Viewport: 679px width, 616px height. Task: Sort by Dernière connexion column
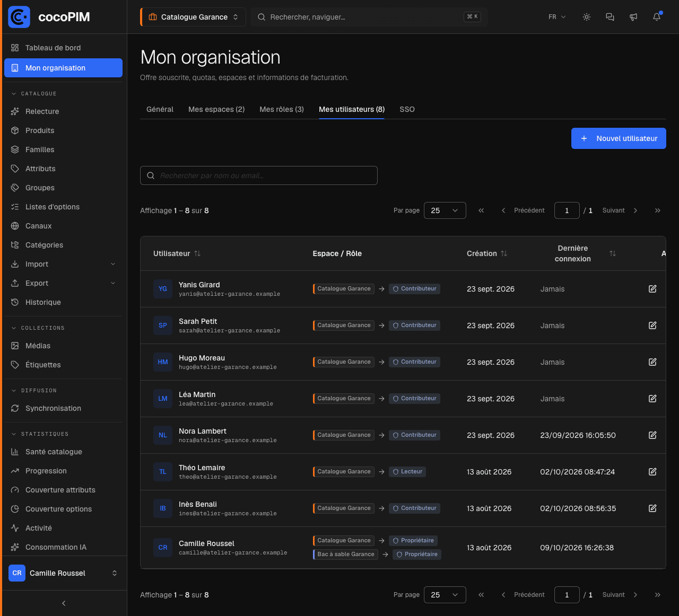pyautogui.click(x=578, y=253)
